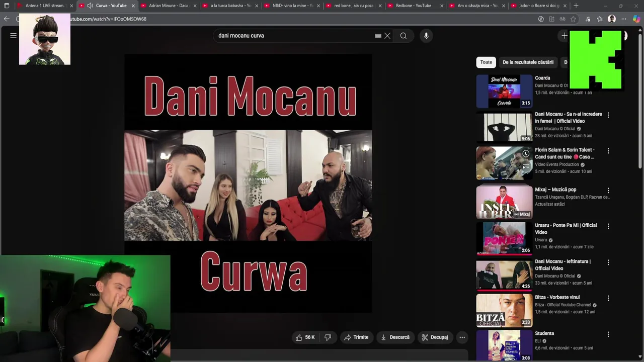Viewport: 644px width, 362px height.
Task: Switch to red bone, aia cu poza tab
Action: [354, 6]
